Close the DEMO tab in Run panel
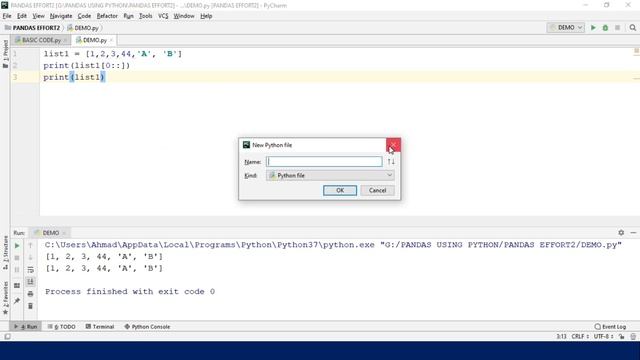This screenshot has height=360, width=640. [x=64, y=233]
